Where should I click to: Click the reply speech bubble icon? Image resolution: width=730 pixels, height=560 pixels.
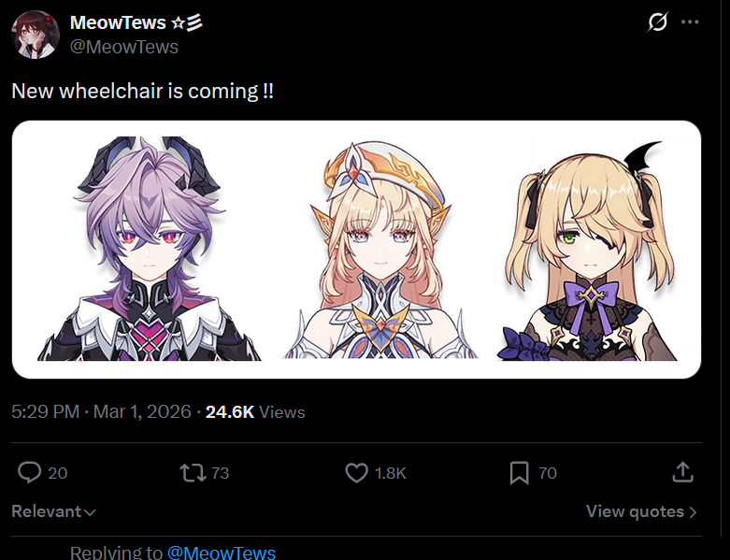click(29, 472)
